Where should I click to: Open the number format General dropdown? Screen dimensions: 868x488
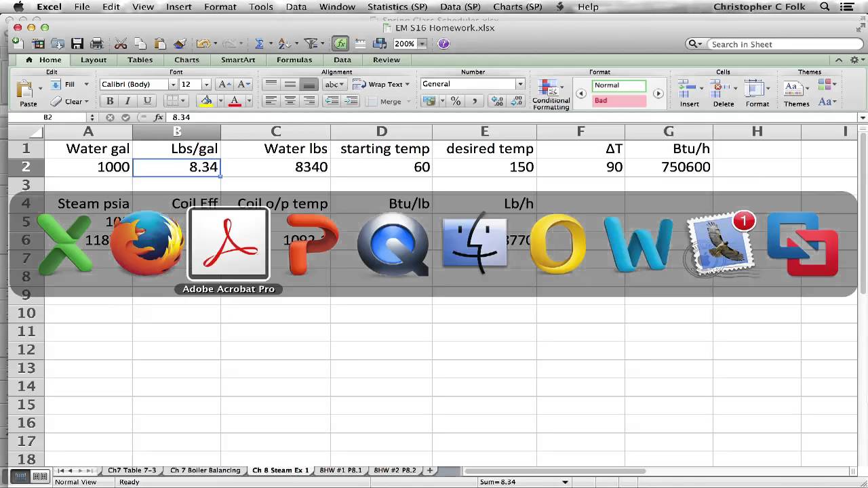520,84
